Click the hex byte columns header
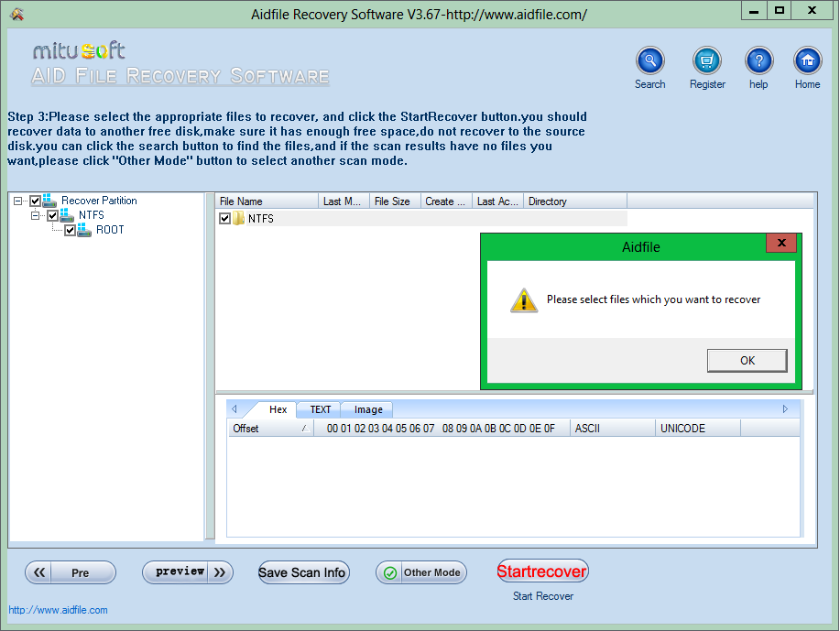840x631 pixels. click(441, 429)
